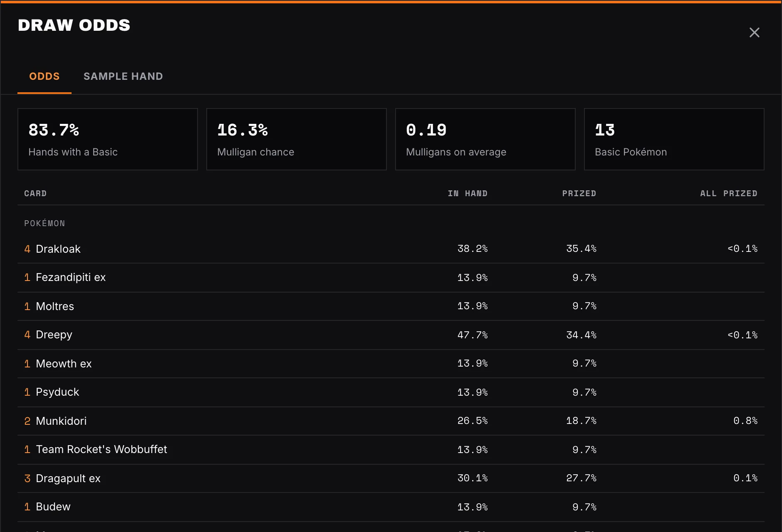This screenshot has height=532, width=782.
Task: Click Dreepy's 47.7% in-hand value
Action: point(473,335)
